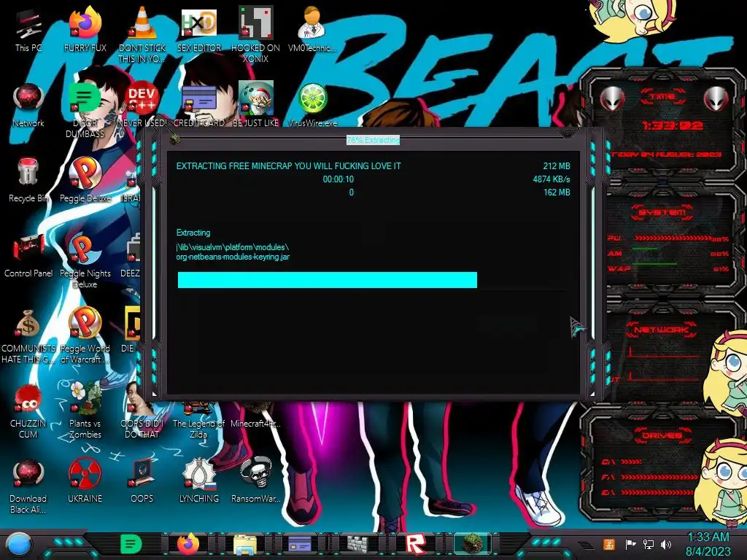Click the DRIVES widget header

662,435
